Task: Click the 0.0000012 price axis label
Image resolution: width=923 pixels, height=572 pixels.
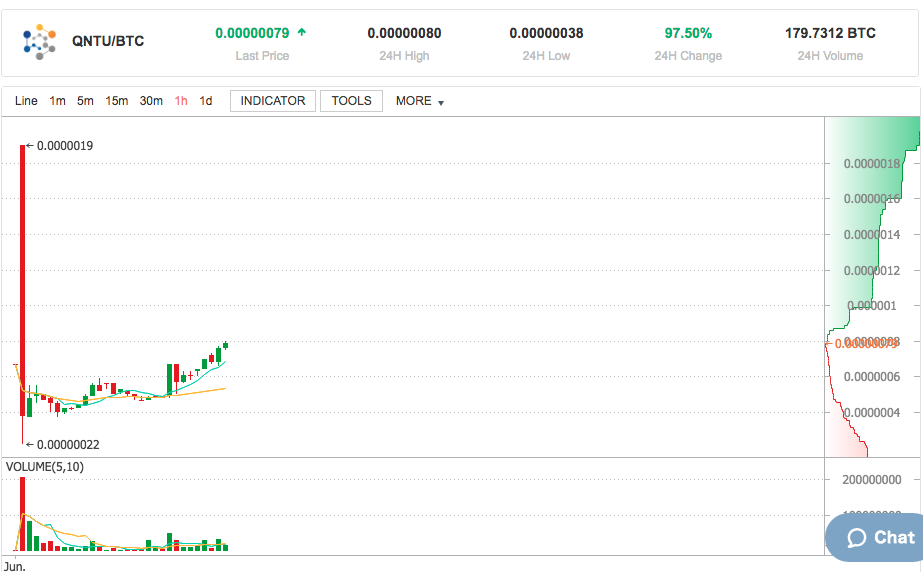Action: coord(872,271)
